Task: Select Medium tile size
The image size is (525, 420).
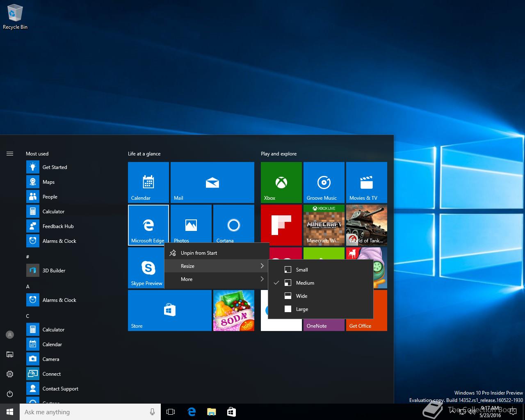Action: (x=321, y=283)
